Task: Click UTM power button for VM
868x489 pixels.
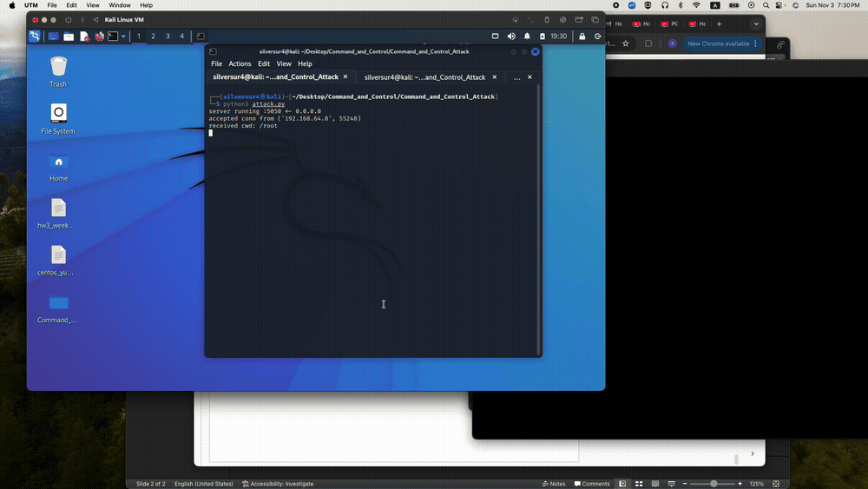Action: point(69,20)
